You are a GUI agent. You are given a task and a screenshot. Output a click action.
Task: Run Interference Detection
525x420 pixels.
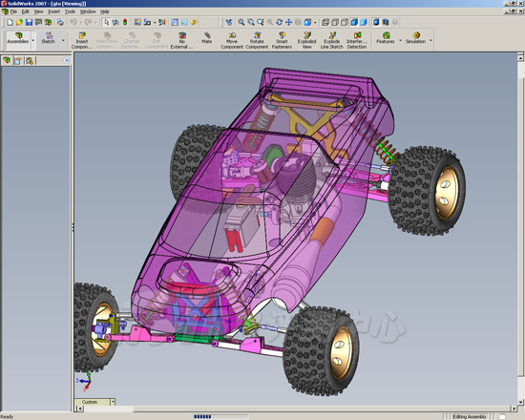357,40
